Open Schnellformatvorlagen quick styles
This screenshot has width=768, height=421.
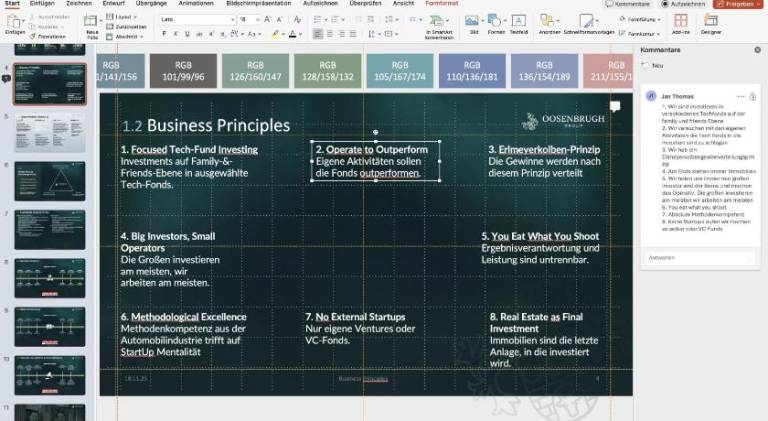click(x=589, y=24)
